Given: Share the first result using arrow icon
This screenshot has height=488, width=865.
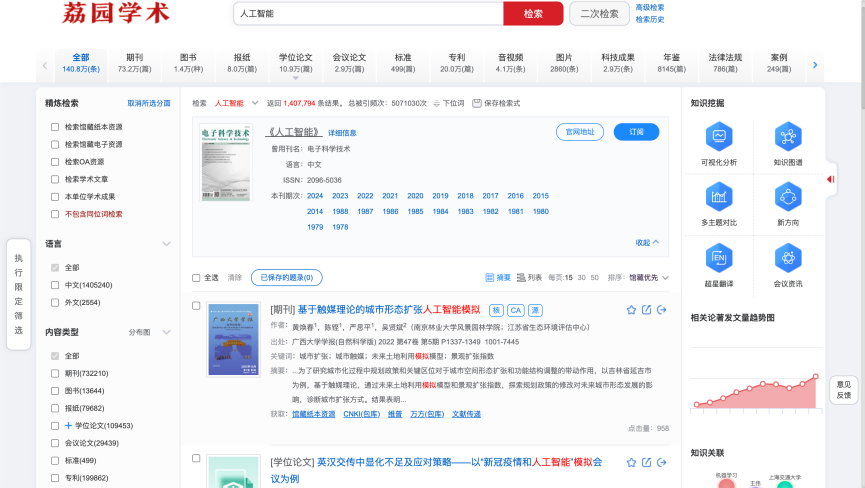Looking at the screenshot, I should [661, 310].
